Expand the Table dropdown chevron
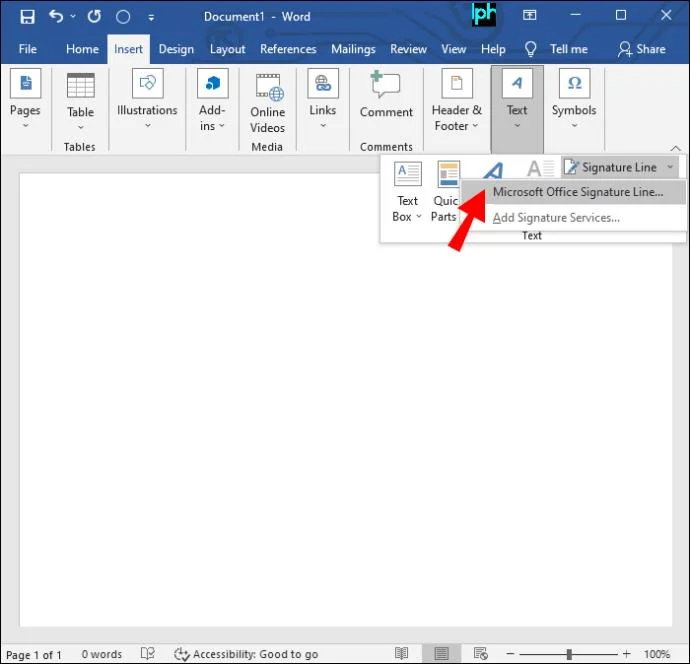 pyautogui.click(x=81, y=128)
